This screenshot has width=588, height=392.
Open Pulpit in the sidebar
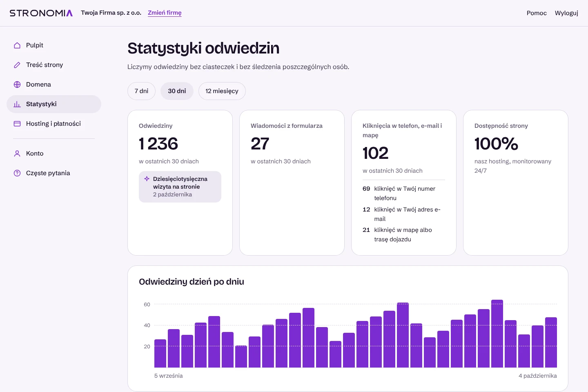point(54,45)
